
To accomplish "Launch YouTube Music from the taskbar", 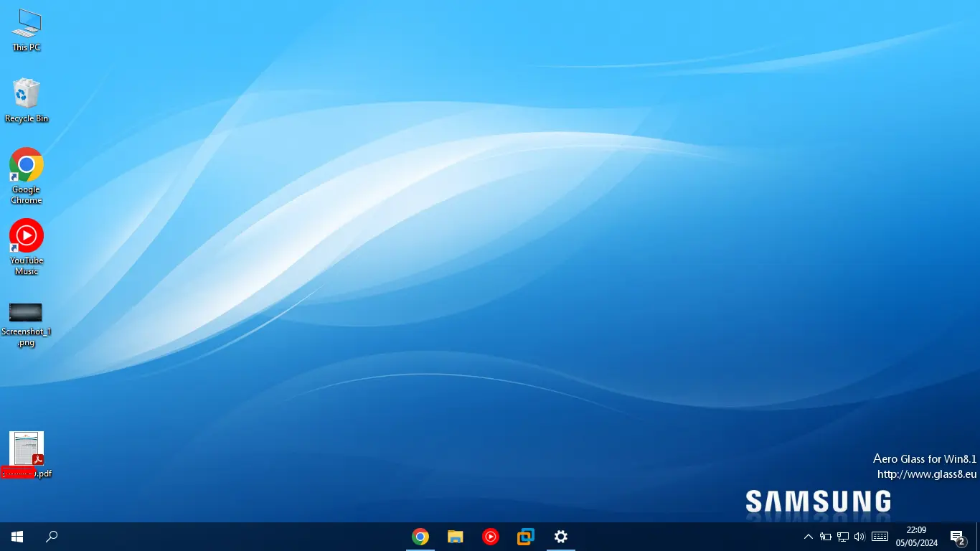I will (491, 537).
